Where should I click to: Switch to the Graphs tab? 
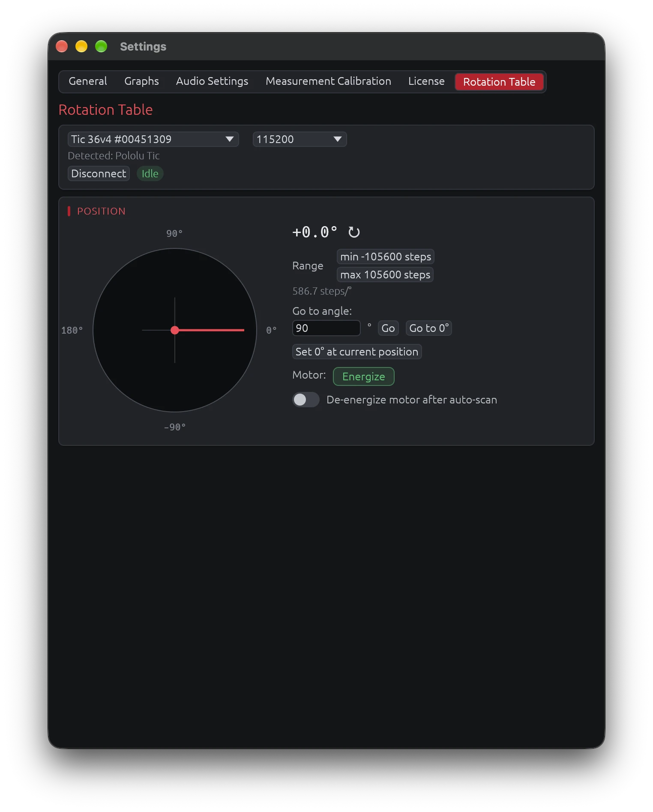(141, 81)
